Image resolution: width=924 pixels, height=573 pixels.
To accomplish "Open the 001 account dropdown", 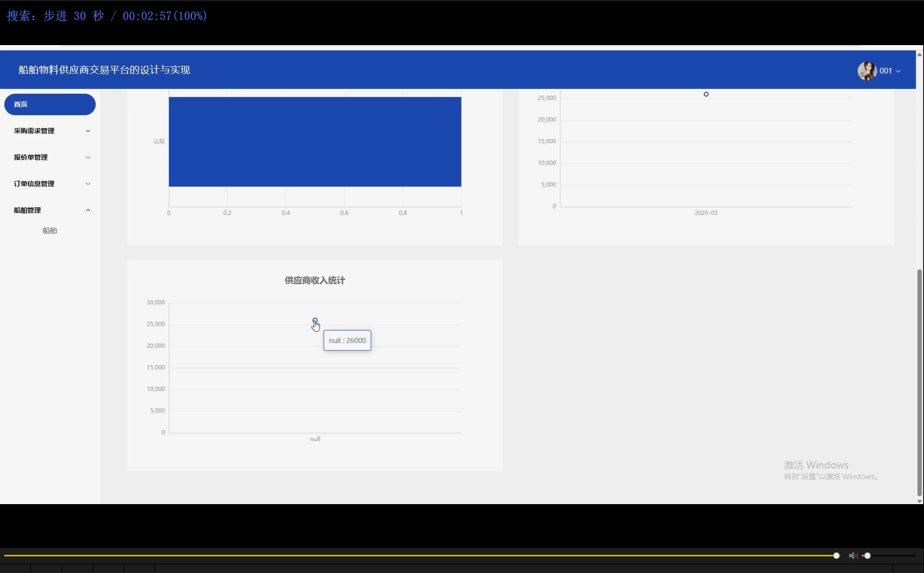I will (890, 71).
